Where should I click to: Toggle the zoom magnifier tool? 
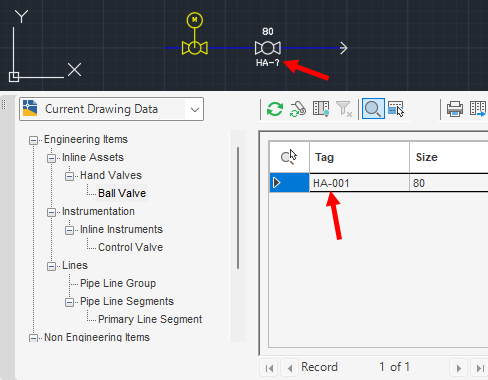tap(373, 109)
